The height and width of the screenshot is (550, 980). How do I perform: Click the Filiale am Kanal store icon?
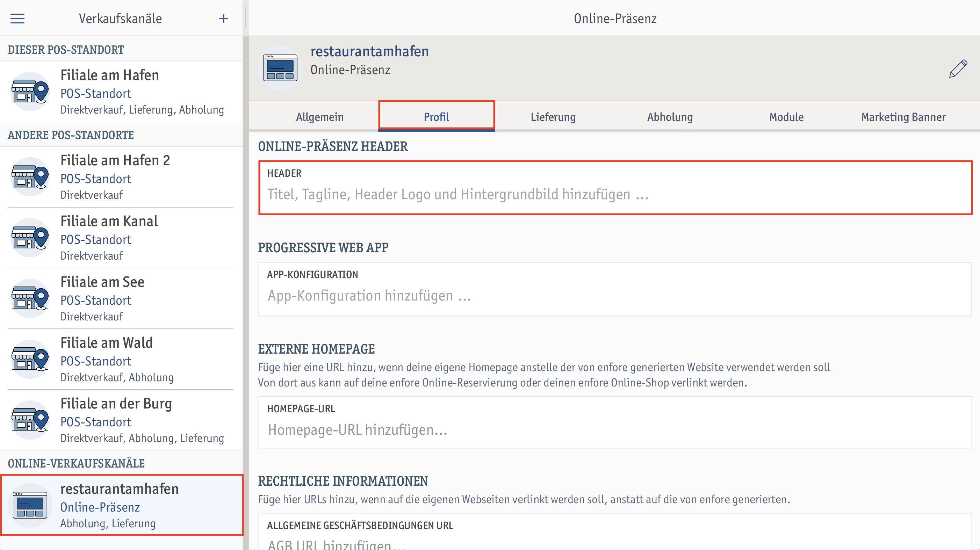(30, 238)
